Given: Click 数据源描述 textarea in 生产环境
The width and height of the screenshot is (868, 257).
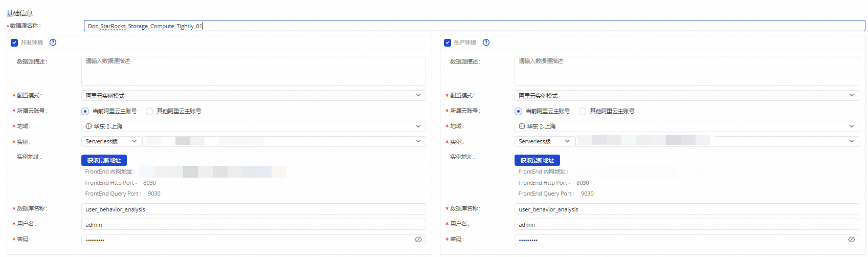Looking at the screenshot, I should [x=687, y=71].
